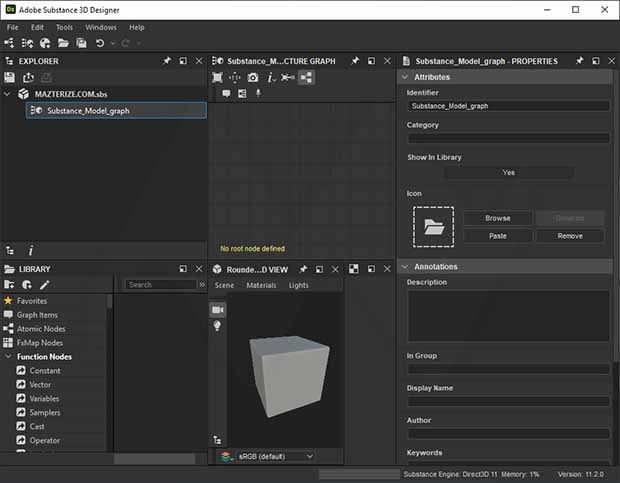The image size is (620, 483).
Task: Click the Undo arrow icon
Action: [x=100, y=43]
